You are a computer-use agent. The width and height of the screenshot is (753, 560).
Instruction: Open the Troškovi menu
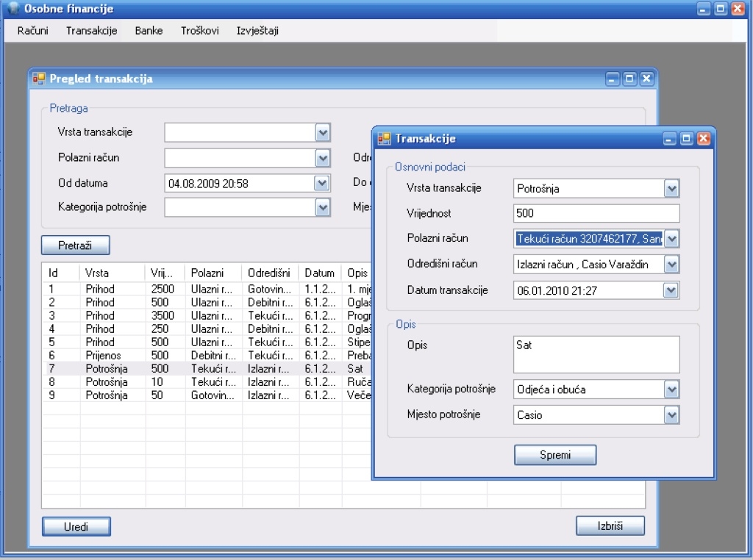199,31
